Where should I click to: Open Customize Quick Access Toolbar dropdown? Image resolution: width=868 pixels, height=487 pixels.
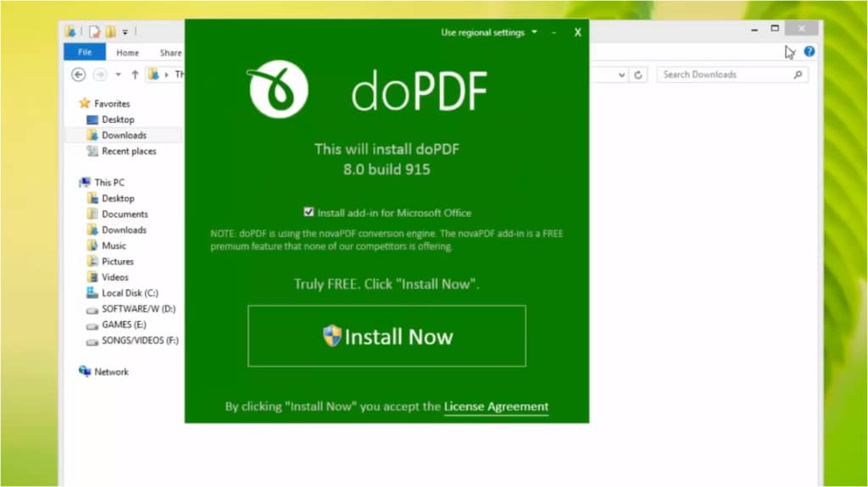pyautogui.click(x=125, y=32)
